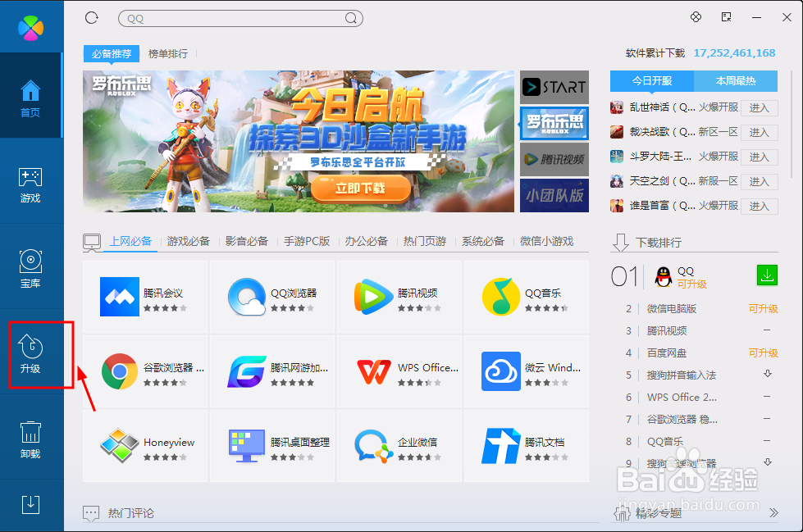Click WPS Office 2... in download ranking
The height and width of the screenshot is (532, 803).
click(x=682, y=398)
